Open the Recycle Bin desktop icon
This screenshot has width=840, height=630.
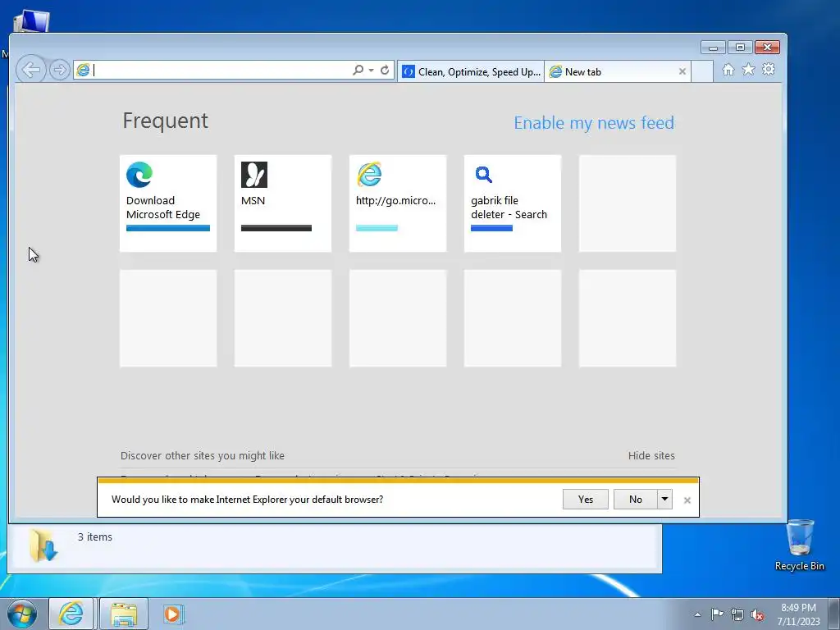click(800, 546)
